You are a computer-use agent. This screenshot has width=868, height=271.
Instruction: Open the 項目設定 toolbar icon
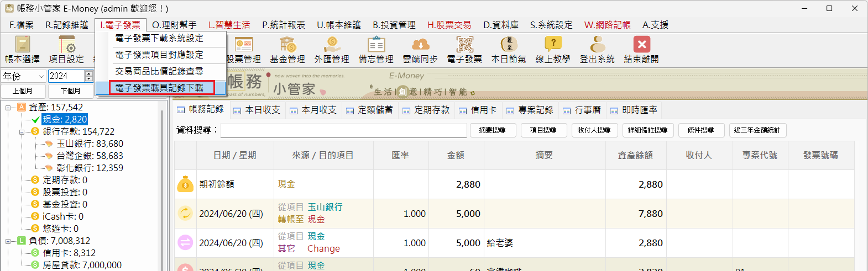click(x=66, y=49)
